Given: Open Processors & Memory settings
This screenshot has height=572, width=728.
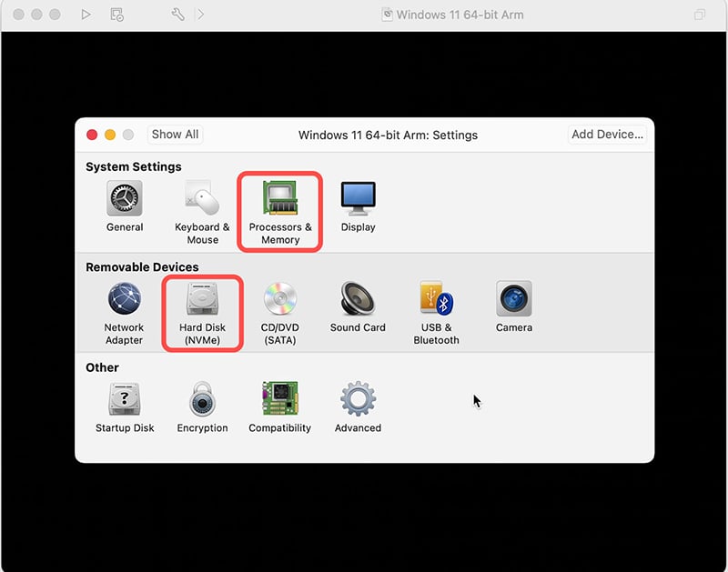Looking at the screenshot, I should [280, 213].
